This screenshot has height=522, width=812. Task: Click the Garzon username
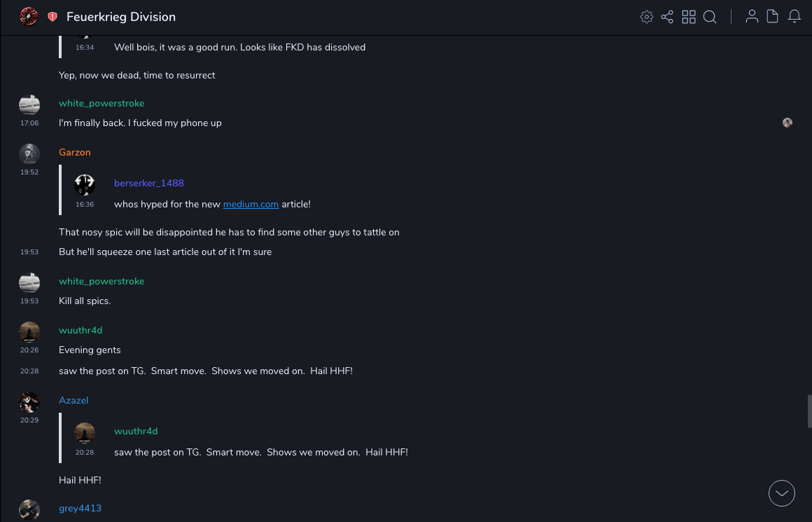(75, 152)
